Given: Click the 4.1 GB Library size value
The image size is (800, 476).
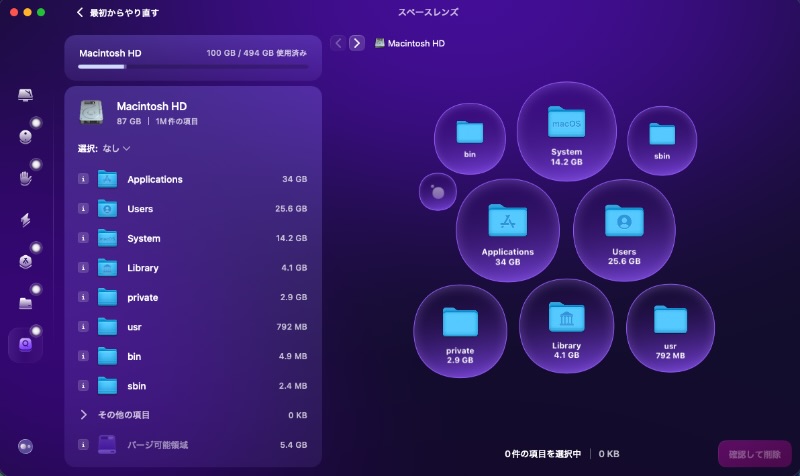Looking at the screenshot, I should coord(294,267).
